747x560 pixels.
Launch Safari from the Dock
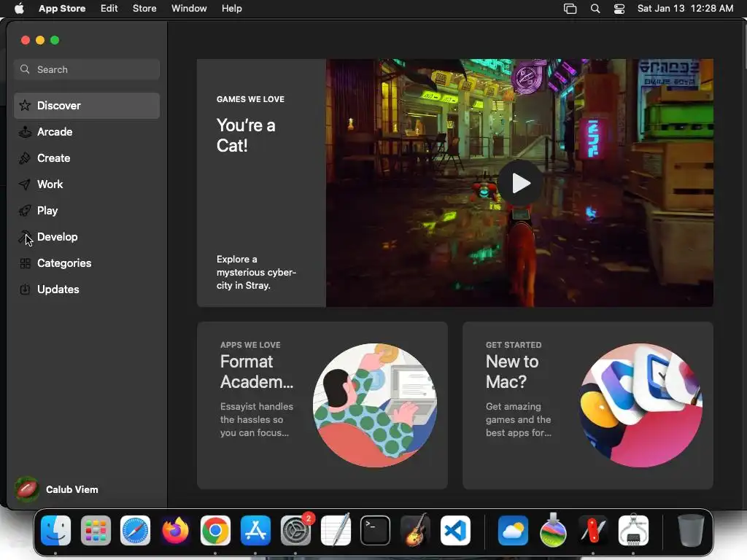[x=135, y=531]
